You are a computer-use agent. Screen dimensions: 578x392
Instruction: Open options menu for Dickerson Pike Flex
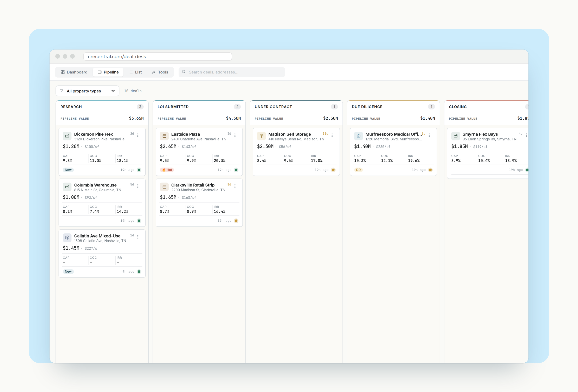pyautogui.click(x=138, y=135)
